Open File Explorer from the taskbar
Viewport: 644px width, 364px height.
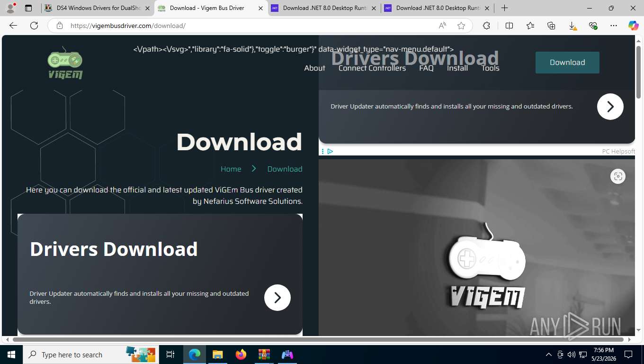pyautogui.click(x=217, y=355)
